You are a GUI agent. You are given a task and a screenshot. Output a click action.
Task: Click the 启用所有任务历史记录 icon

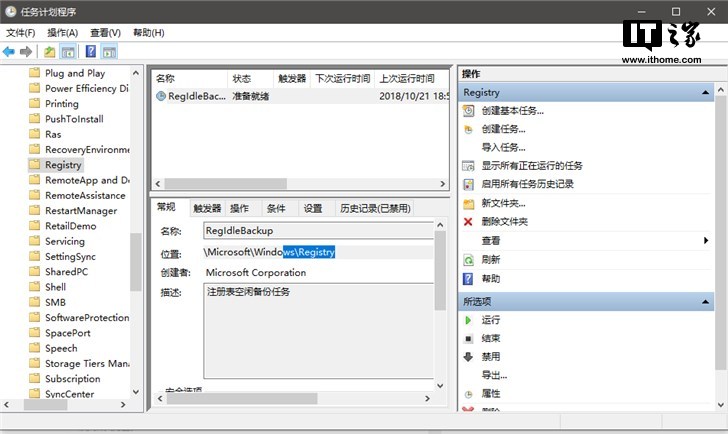[x=468, y=184]
